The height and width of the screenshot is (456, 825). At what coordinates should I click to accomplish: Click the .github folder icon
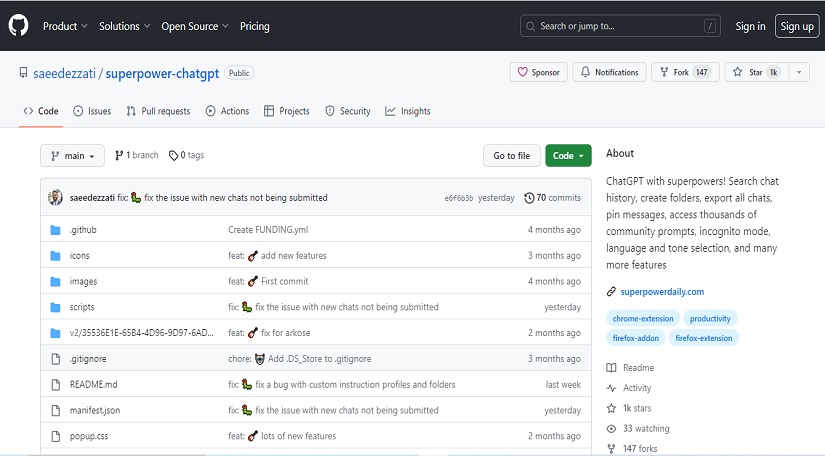pyautogui.click(x=55, y=230)
